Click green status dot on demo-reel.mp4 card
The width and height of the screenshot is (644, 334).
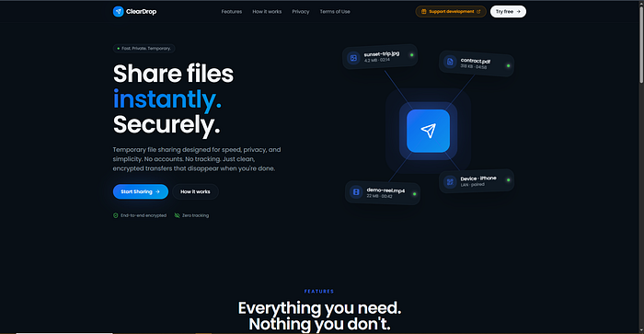coord(414,194)
